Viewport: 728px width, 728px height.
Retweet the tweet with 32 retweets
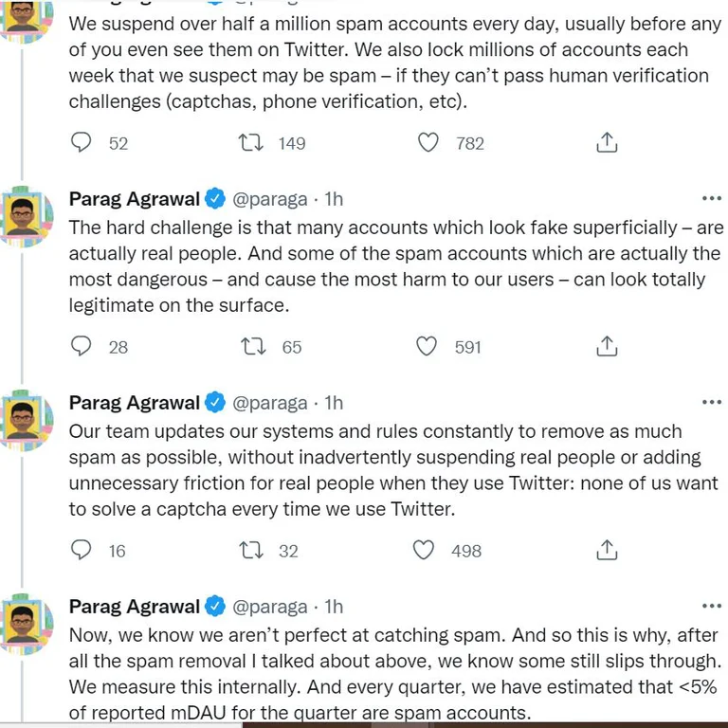click(251, 551)
